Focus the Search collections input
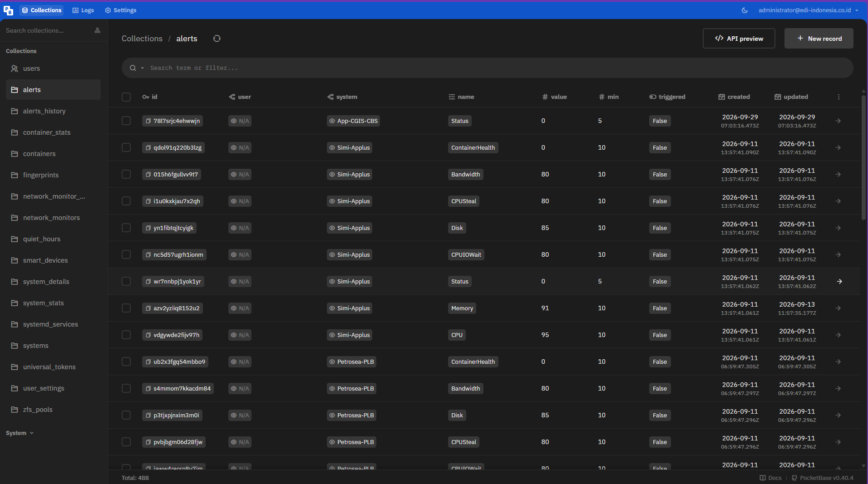 (47, 30)
